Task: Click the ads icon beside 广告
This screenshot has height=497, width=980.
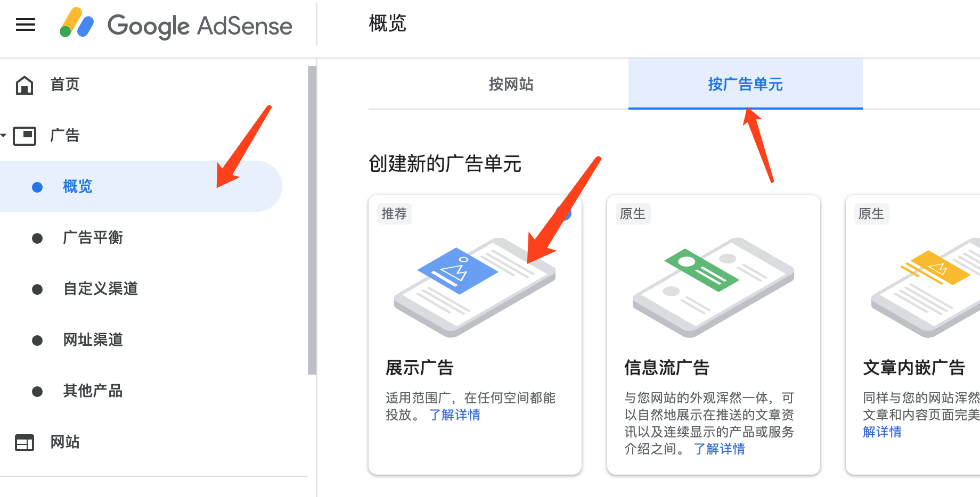Action: (x=24, y=136)
